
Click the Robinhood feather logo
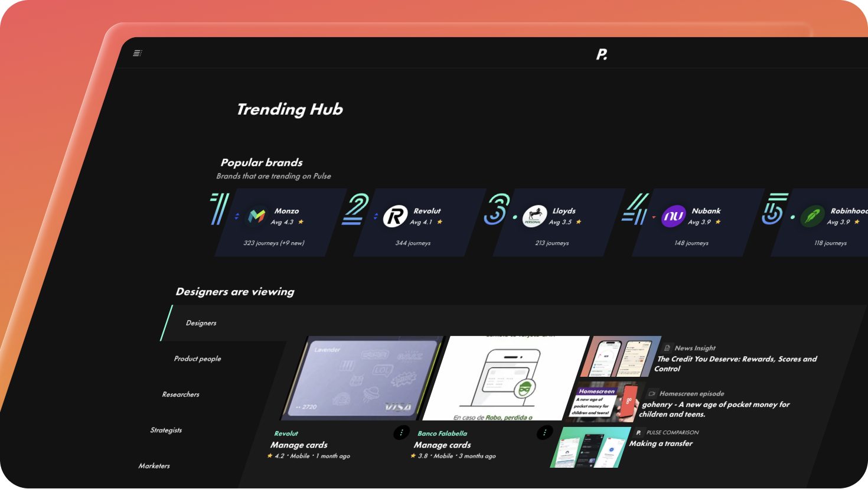pos(812,216)
